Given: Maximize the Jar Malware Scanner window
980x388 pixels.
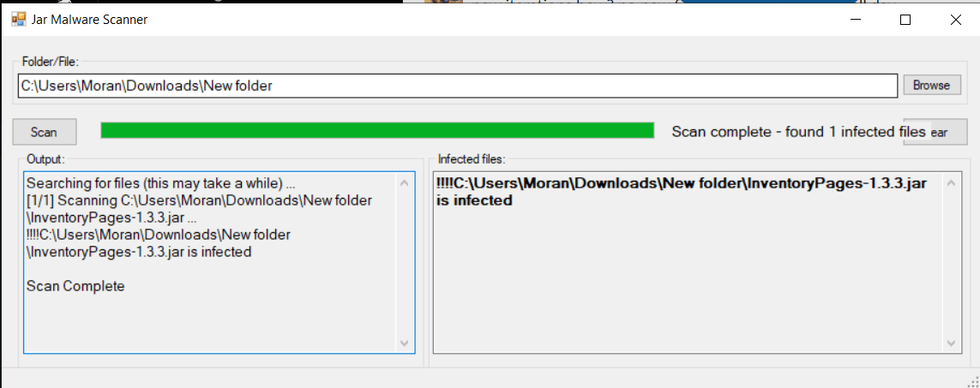Looking at the screenshot, I should [905, 20].
